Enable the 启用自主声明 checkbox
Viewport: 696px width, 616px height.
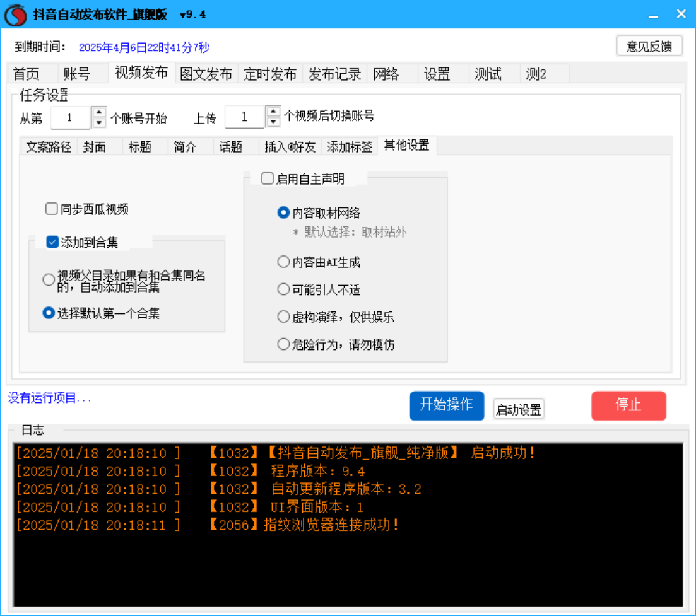pyautogui.click(x=267, y=178)
